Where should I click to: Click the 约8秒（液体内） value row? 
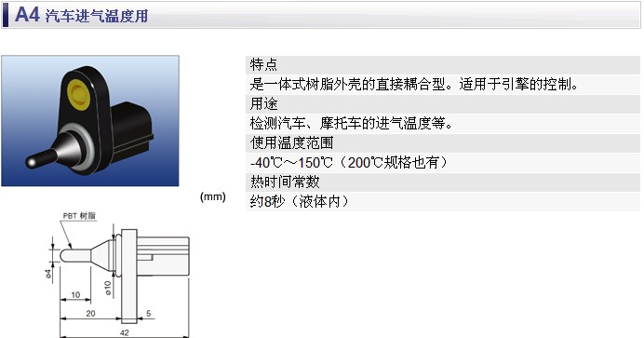(x=443, y=201)
